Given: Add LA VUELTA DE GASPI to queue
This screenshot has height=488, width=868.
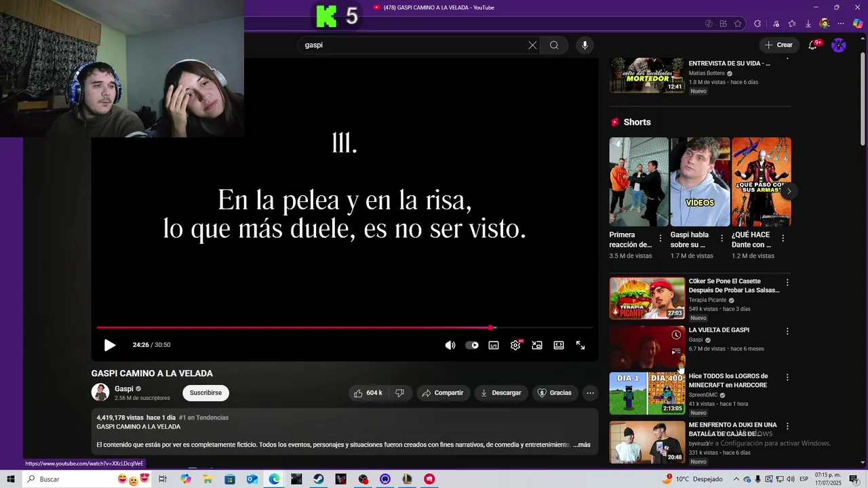Looking at the screenshot, I should click(676, 351).
